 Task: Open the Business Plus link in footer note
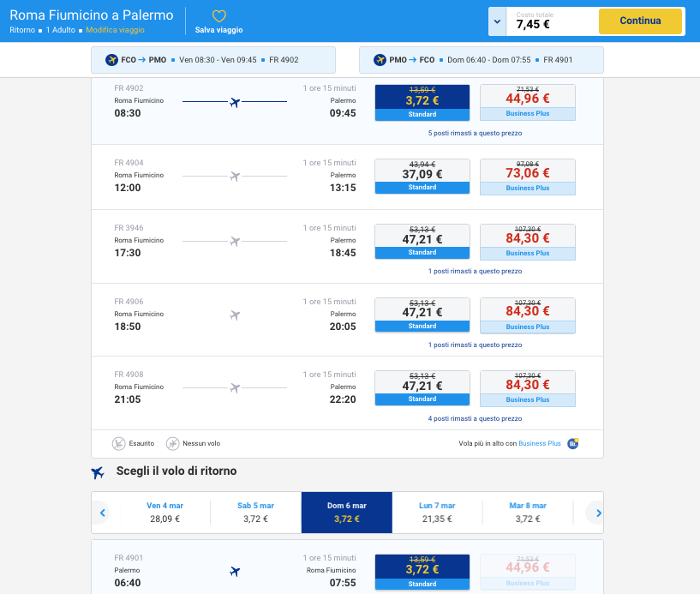coord(540,443)
